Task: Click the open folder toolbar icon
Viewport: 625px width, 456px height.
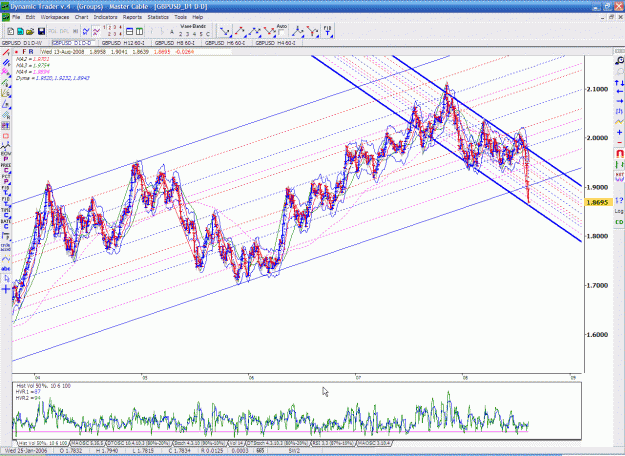Action: (30, 31)
